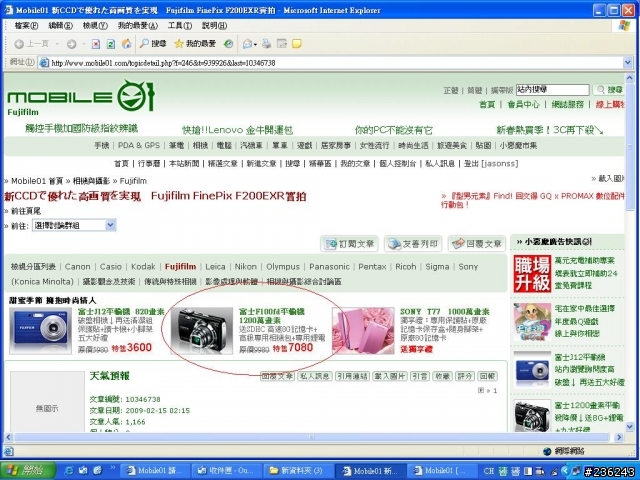Click the 訂閱文章 button
Screen dimensions: 640x480
[x=349, y=244]
